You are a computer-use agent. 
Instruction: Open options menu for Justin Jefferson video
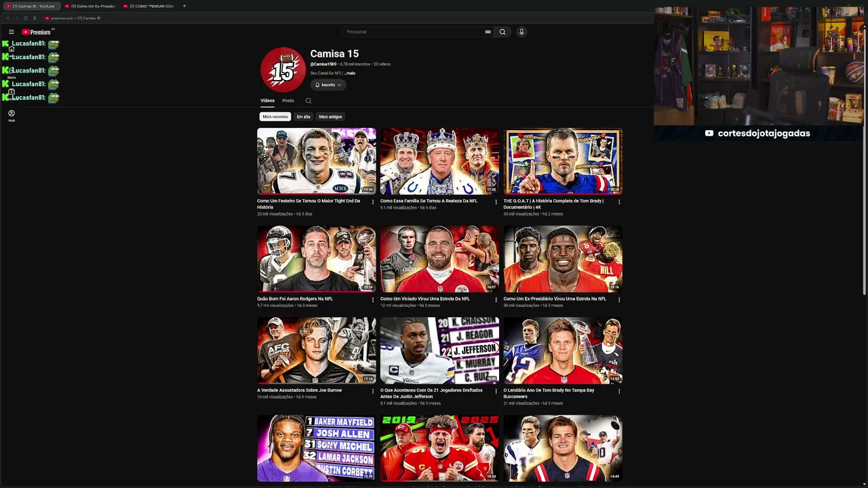pos(496,391)
